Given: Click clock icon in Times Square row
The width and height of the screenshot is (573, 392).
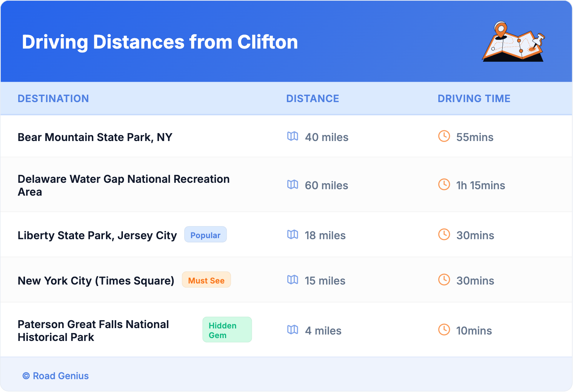Looking at the screenshot, I should point(444,280).
